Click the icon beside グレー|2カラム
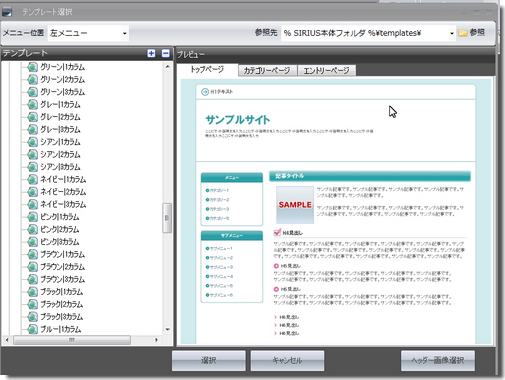This screenshot has height=380, width=505. [32, 117]
